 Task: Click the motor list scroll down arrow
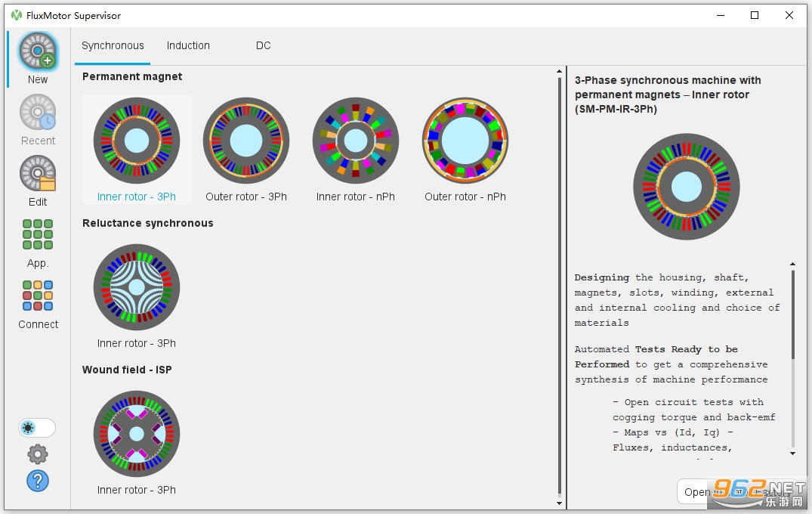coord(559,503)
